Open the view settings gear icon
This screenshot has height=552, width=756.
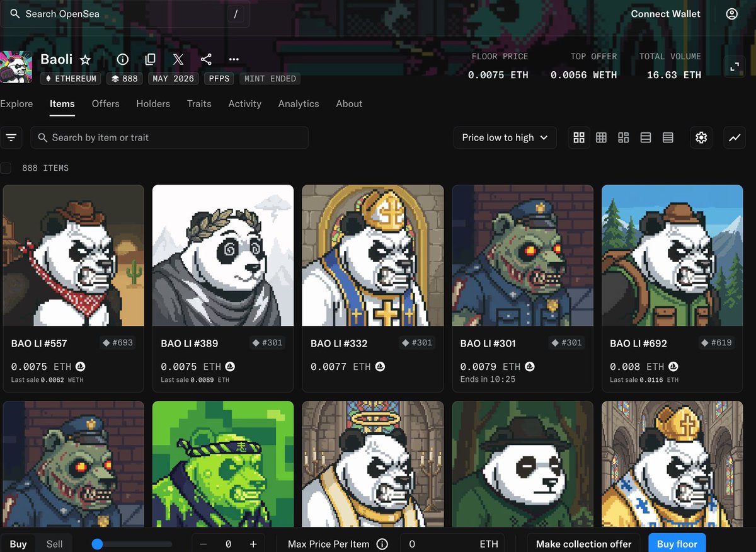(701, 137)
